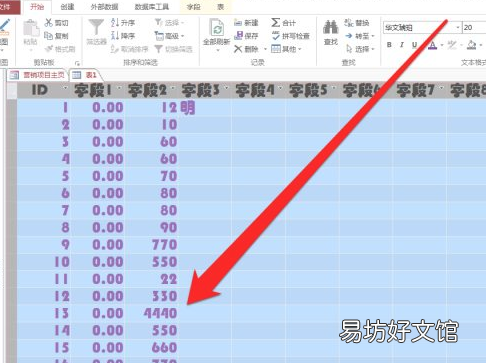Select the cell containing 4440

(x=152, y=313)
